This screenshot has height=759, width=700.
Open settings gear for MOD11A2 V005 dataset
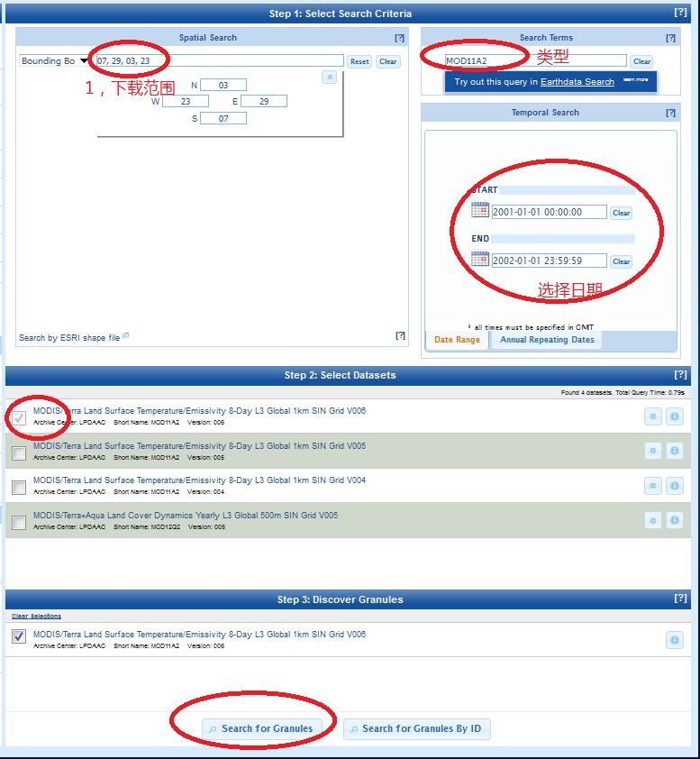652,451
